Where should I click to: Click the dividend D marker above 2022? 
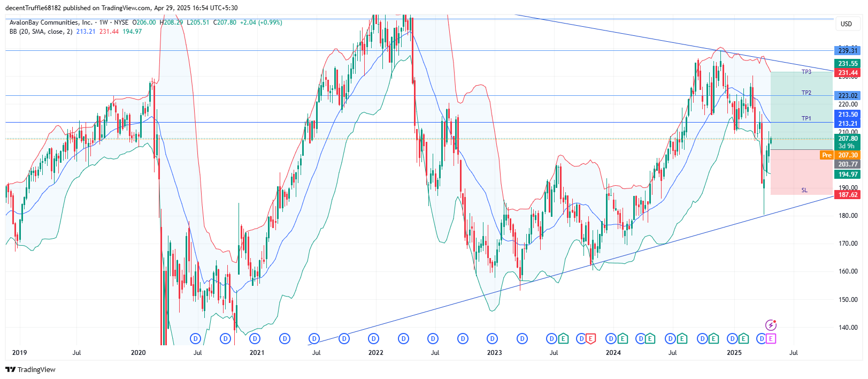[x=374, y=338]
